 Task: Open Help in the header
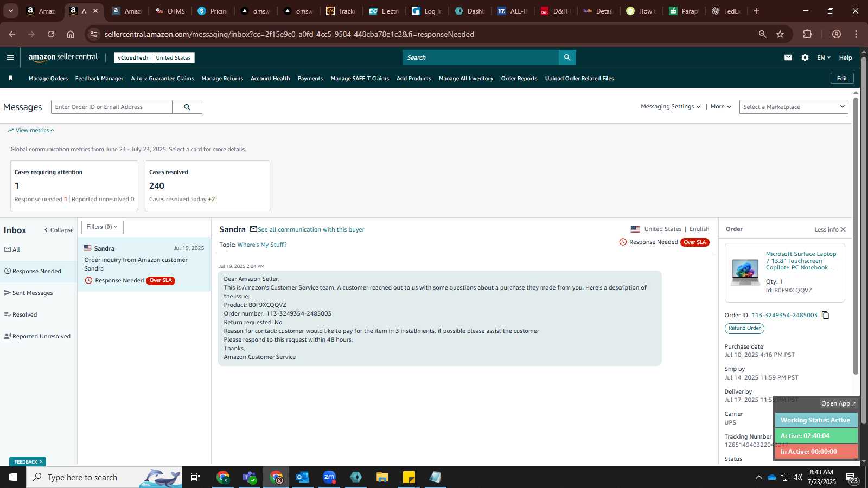(x=845, y=57)
